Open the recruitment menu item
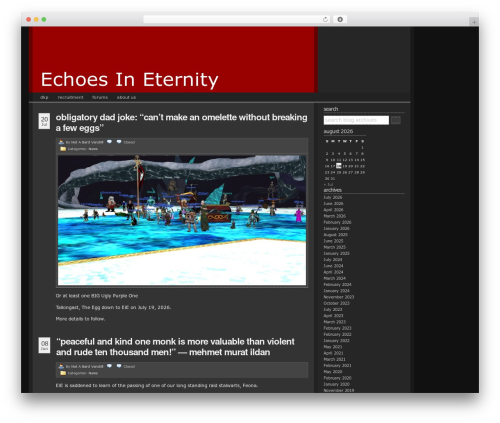Screen dimensions: 500x423 point(70,97)
